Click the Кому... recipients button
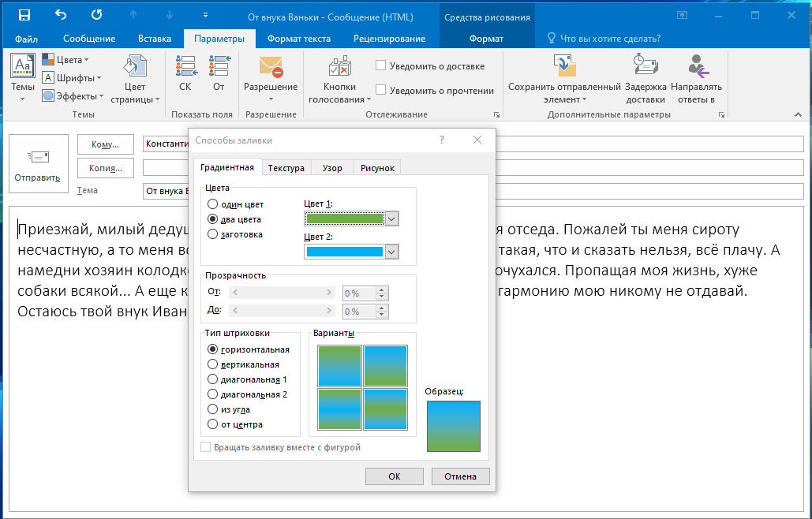Screen dimensions: 812x519 point(106,144)
